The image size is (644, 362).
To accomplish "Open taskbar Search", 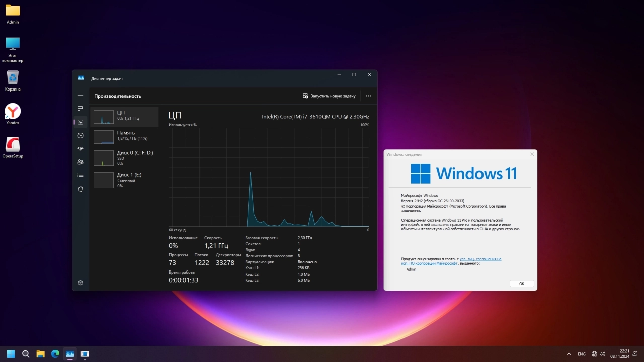I will (26, 354).
